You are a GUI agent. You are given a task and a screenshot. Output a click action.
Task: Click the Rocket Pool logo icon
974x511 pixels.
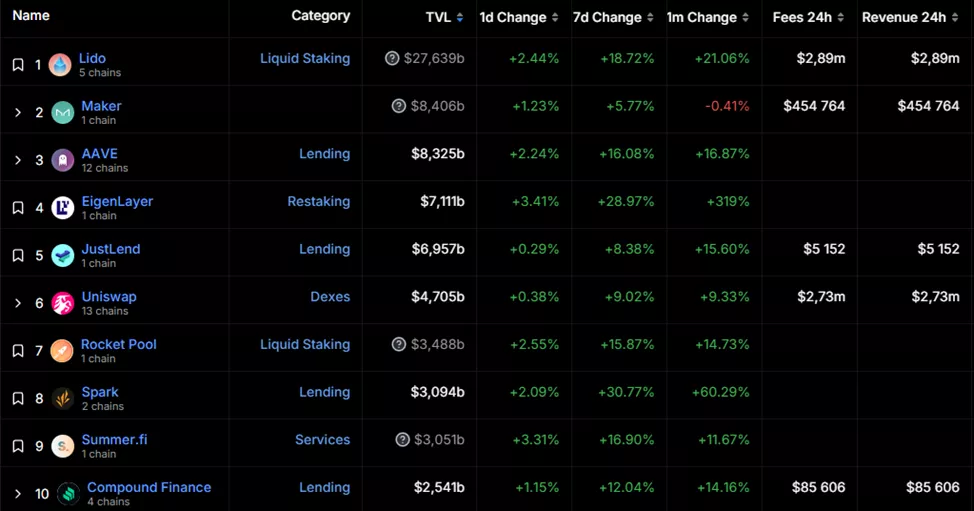(62, 351)
